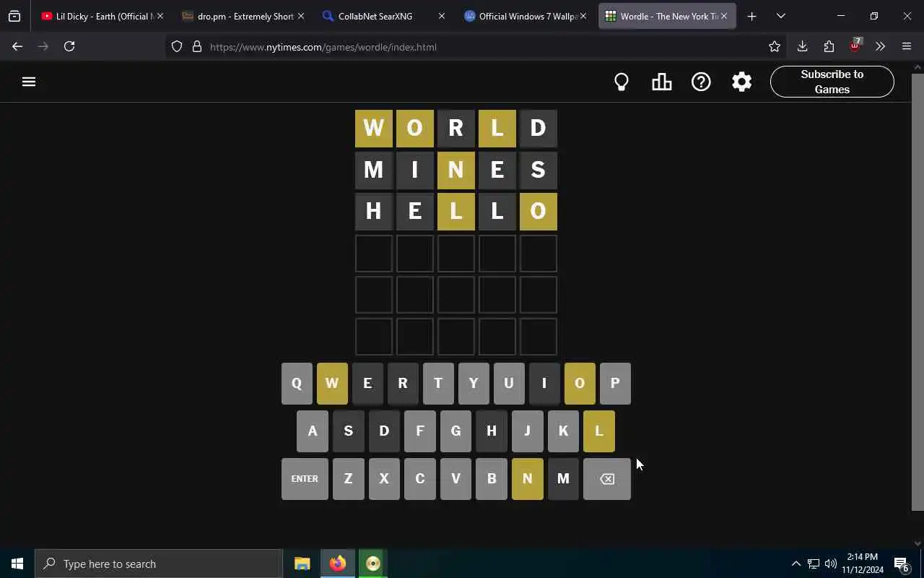Go back one page
This screenshot has width=924, height=578.
(x=17, y=46)
